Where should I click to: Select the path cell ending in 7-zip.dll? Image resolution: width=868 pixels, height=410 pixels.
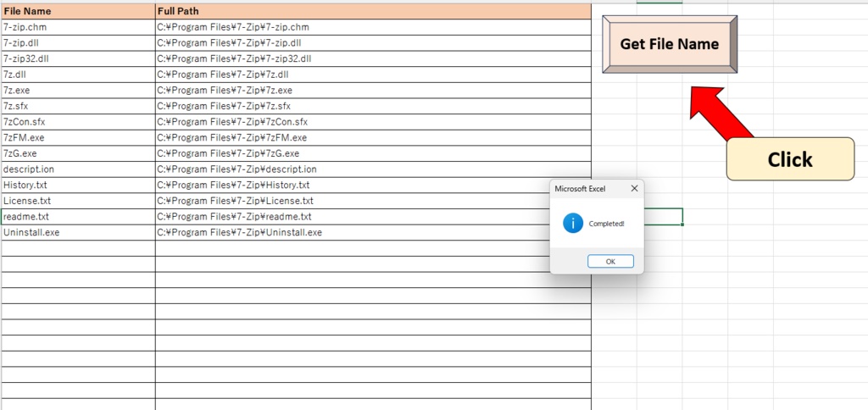tap(373, 43)
